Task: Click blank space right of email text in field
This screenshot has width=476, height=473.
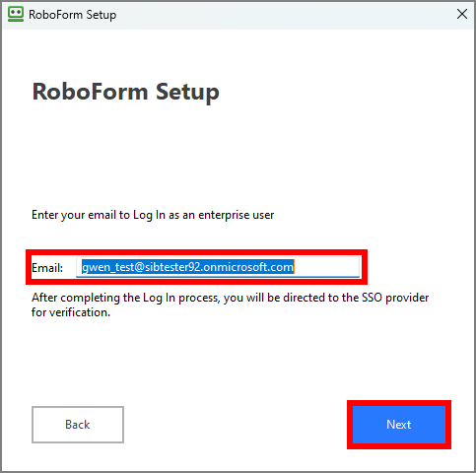Action: click(x=326, y=267)
